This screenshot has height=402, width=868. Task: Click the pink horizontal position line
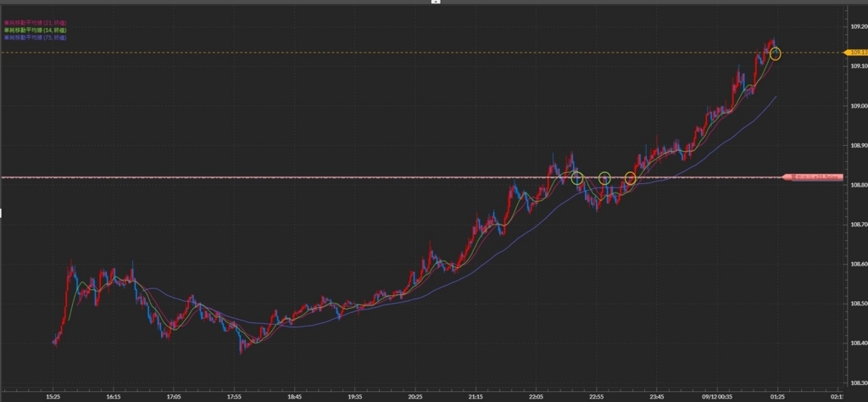pos(390,178)
